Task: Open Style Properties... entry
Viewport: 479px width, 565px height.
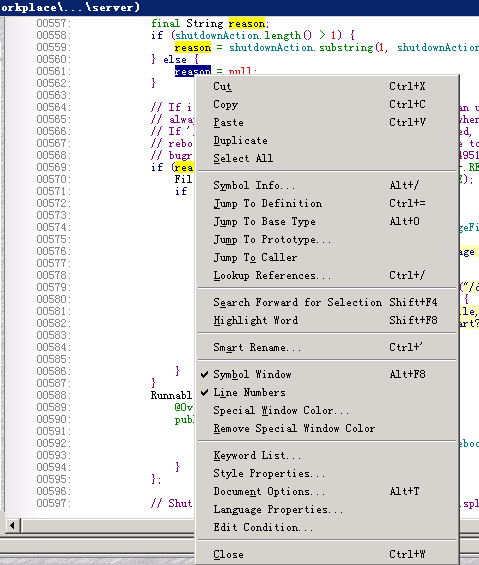Action: coord(327,474)
